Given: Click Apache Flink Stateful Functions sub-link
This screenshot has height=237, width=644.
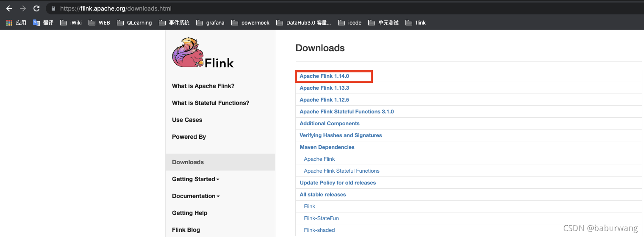Looking at the screenshot, I should click(341, 171).
